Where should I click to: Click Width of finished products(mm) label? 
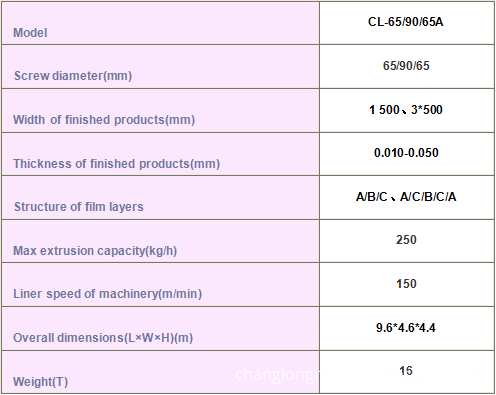[x=104, y=120]
